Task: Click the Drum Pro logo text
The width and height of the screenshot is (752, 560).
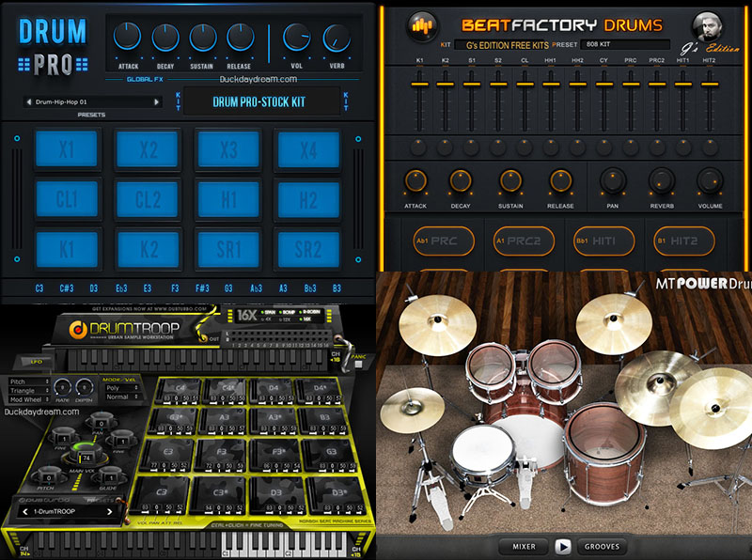Action: click(x=53, y=46)
